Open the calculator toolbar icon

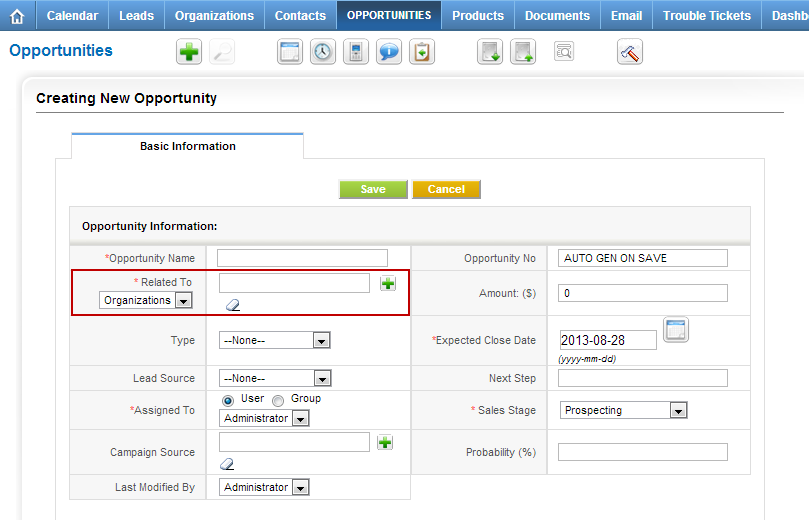[x=355, y=52]
